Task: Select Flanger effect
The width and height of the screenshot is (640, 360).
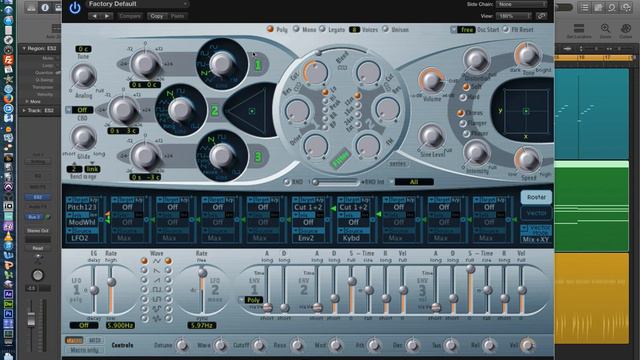Action: click(x=462, y=123)
